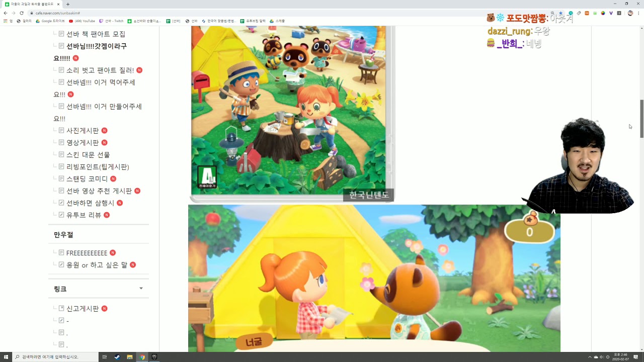This screenshot has height=362, width=644.
Task: Click the page vertical scrollbar thumb
Action: point(641,119)
